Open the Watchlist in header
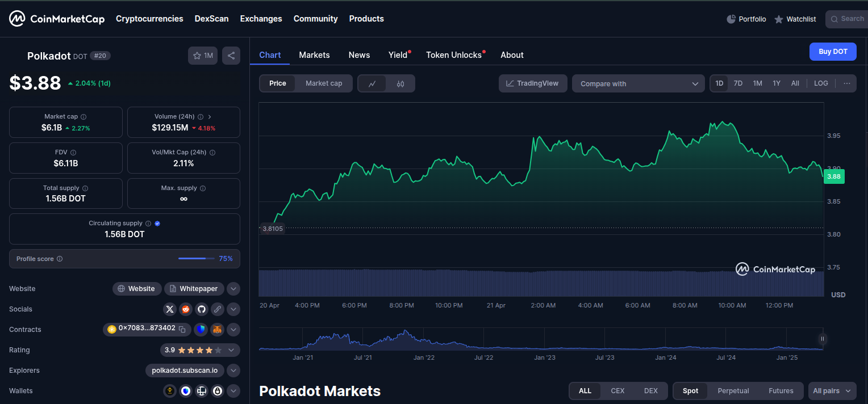 (795, 19)
